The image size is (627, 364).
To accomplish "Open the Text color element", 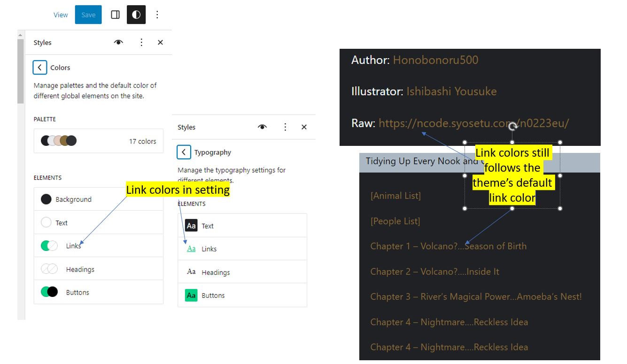I will pyautogui.click(x=99, y=223).
